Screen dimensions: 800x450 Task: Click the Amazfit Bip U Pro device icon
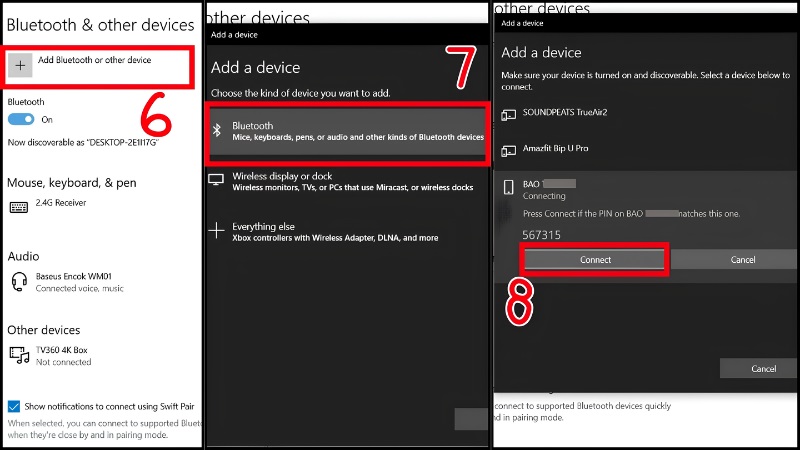click(508, 151)
